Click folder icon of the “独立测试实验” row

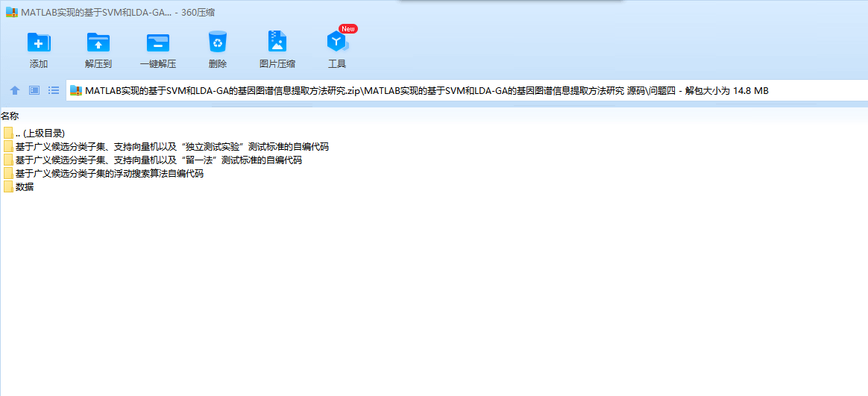point(8,147)
